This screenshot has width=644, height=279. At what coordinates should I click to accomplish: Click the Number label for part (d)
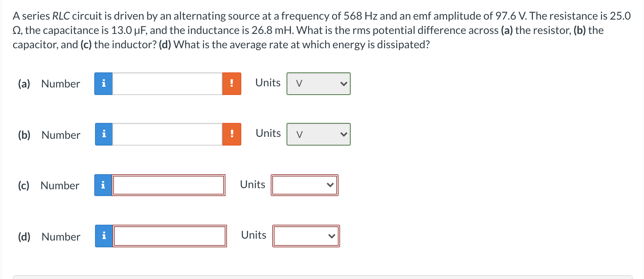(60, 237)
